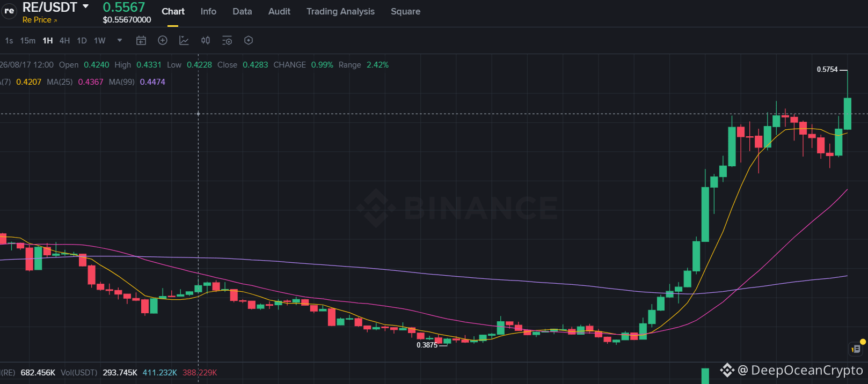The width and height of the screenshot is (868, 384).
Task: Open the go-to-date calendar icon
Action: pyautogui.click(x=141, y=40)
